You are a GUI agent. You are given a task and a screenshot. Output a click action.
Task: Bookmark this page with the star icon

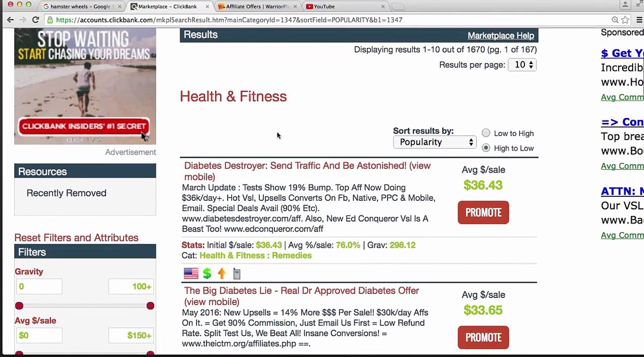pos(625,20)
